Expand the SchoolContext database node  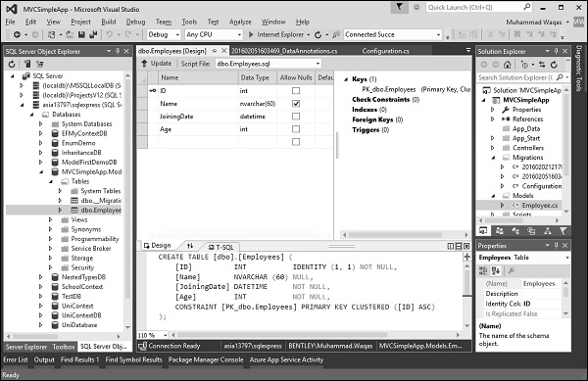pos(41,287)
